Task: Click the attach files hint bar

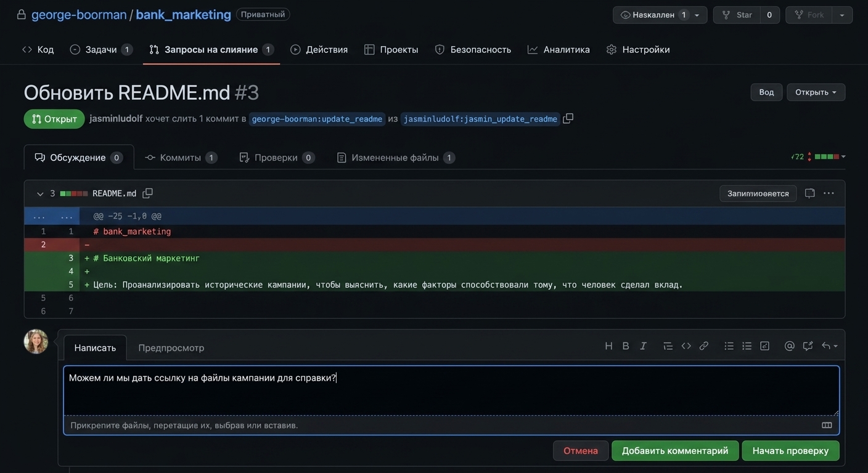Action: [451, 426]
